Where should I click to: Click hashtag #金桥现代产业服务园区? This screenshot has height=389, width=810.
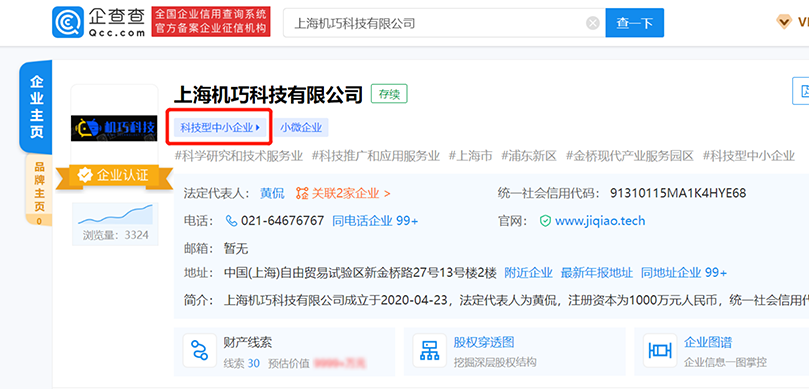630,155
